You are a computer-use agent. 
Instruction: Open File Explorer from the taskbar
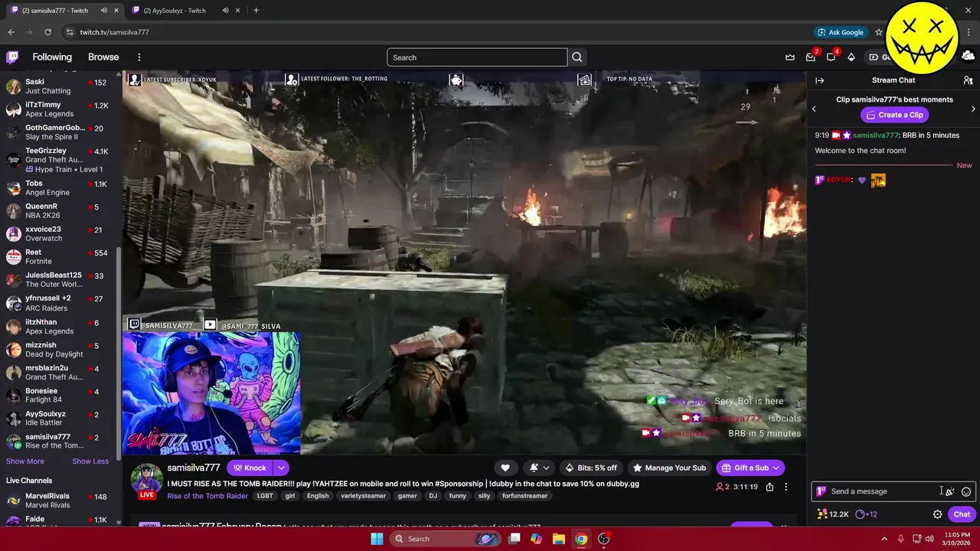click(559, 539)
